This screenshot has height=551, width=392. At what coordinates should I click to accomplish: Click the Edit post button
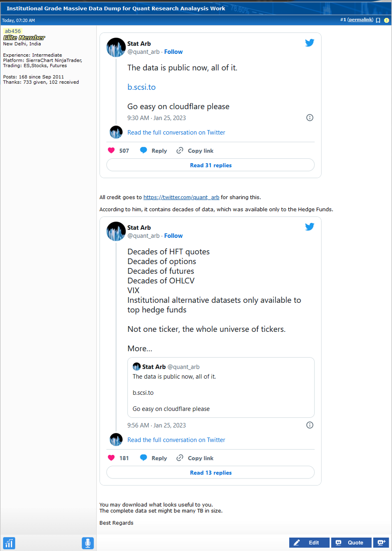[309, 543]
